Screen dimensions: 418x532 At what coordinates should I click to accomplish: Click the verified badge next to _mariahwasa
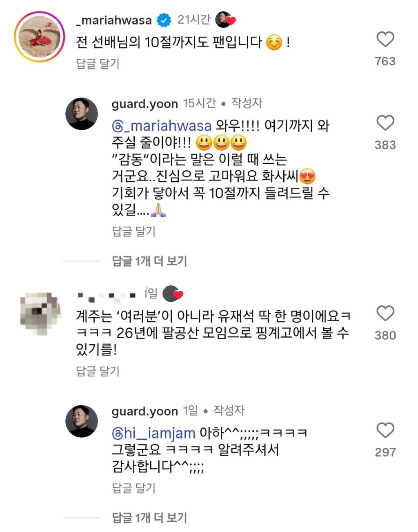pyautogui.click(x=164, y=20)
